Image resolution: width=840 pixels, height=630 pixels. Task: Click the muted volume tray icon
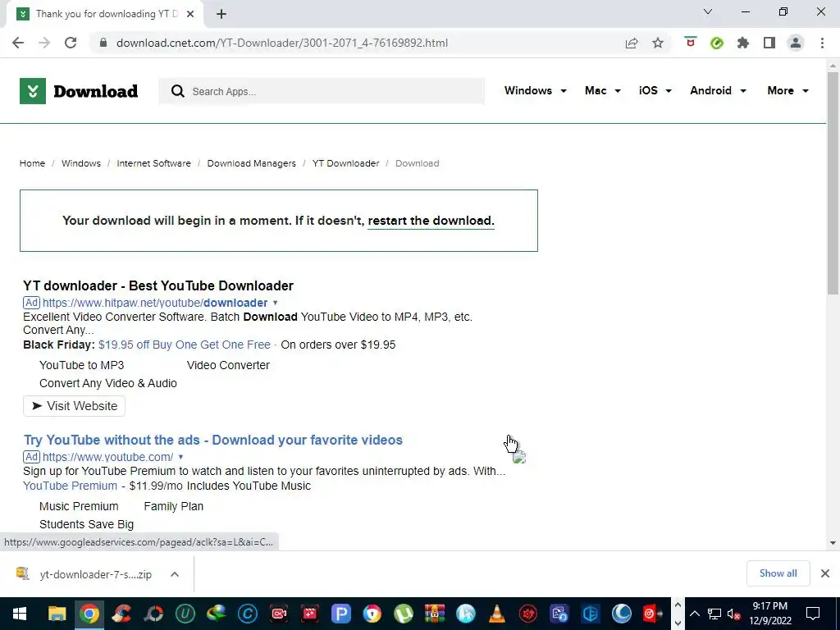point(733,614)
